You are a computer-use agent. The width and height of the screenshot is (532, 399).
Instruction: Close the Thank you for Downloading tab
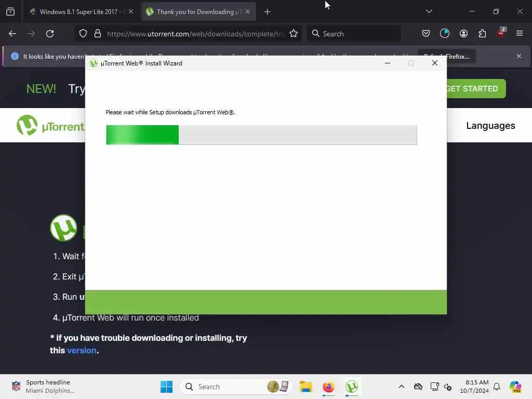point(248,11)
